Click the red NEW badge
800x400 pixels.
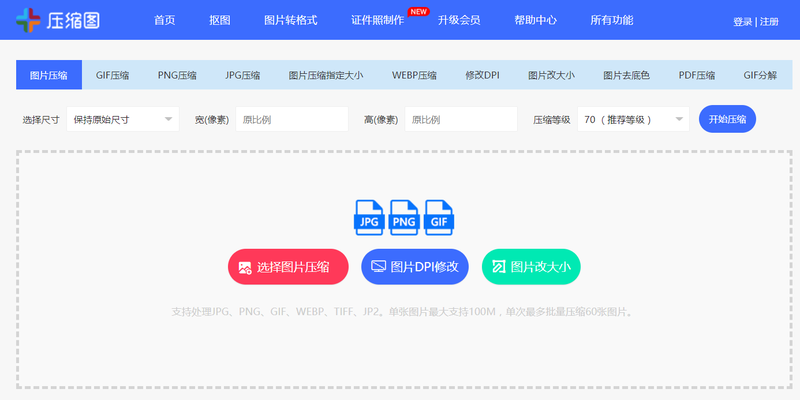[x=418, y=11]
